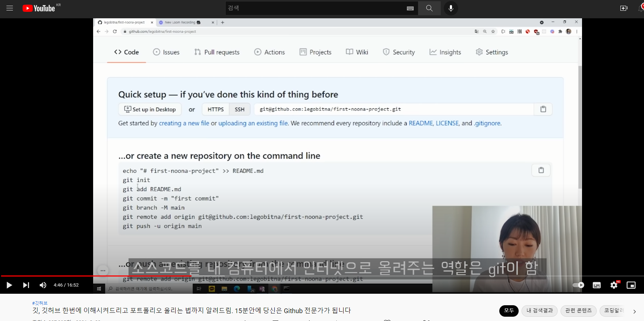
Task: Select the HTTPS protocol button
Action: click(x=216, y=109)
